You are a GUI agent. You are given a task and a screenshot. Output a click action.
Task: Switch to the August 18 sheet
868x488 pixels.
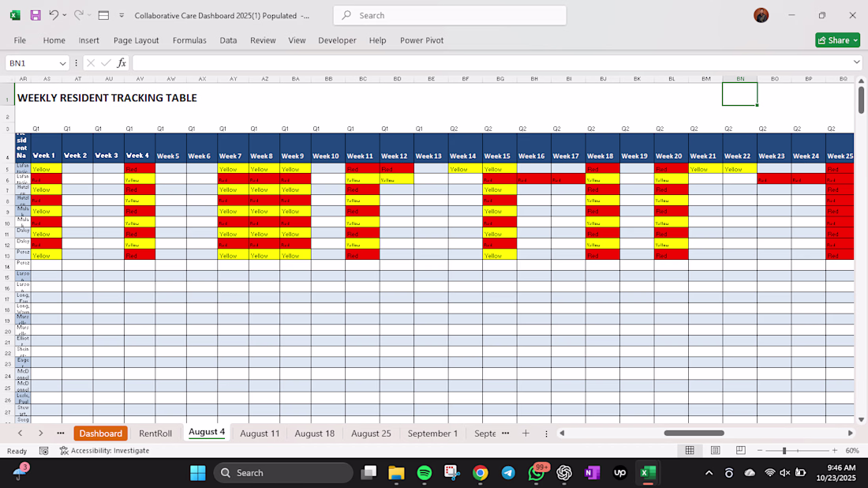click(314, 434)
